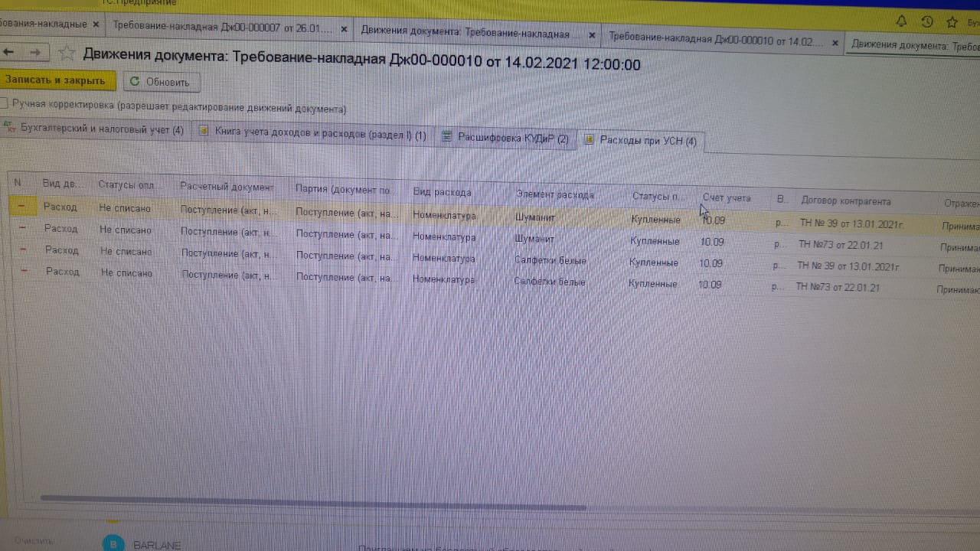Click the red minus icon in Салфетки белые ТН №73 row

tap(24, 271)
